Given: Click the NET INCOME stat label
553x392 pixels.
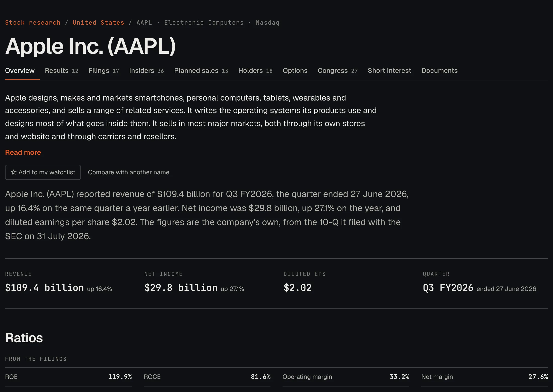Looking at the screenshot, I should pyautogui.click(x=163, y=274).
